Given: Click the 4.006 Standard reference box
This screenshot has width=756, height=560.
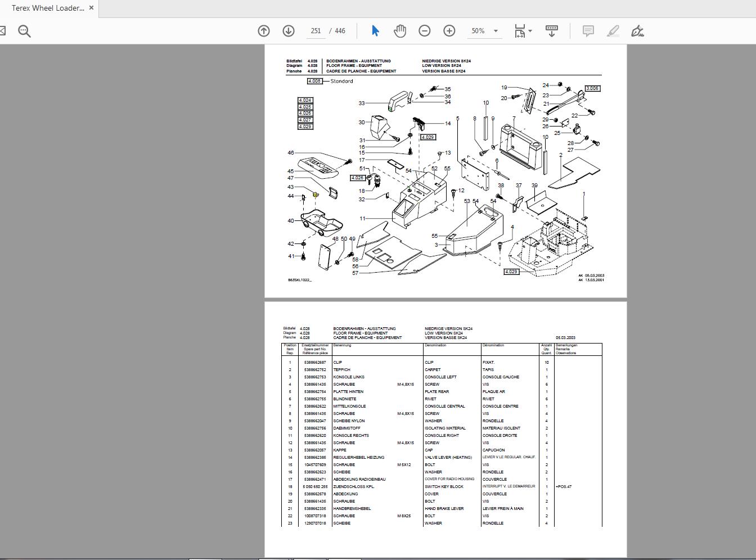Looking at the screenshot, I should [314, 81].
